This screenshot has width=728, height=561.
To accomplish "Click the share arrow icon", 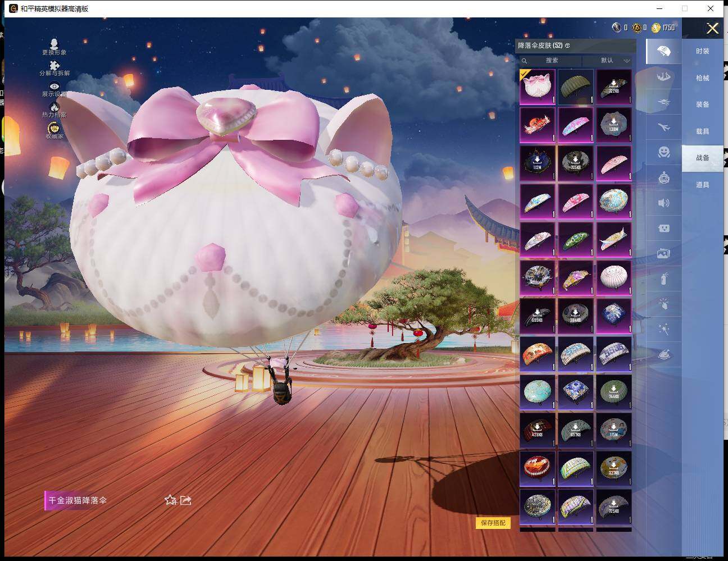I will 186,500.
